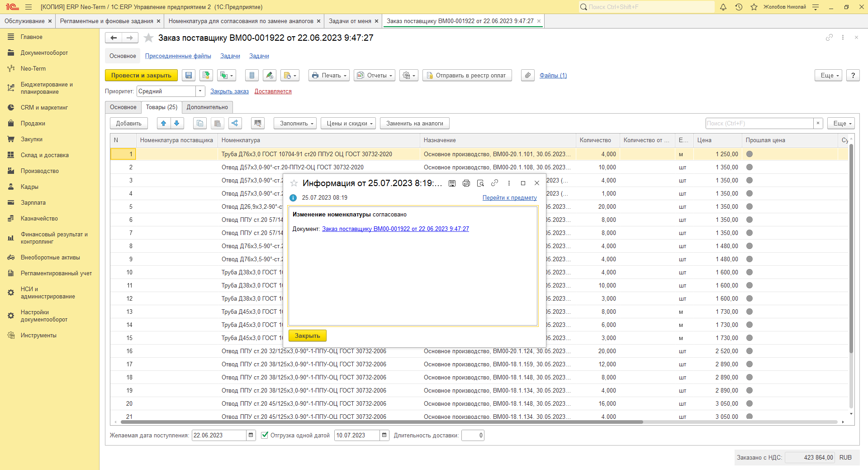Open the Дополнительно tab
Viewport: 868px width, 470px height.
tap(207, 107)
